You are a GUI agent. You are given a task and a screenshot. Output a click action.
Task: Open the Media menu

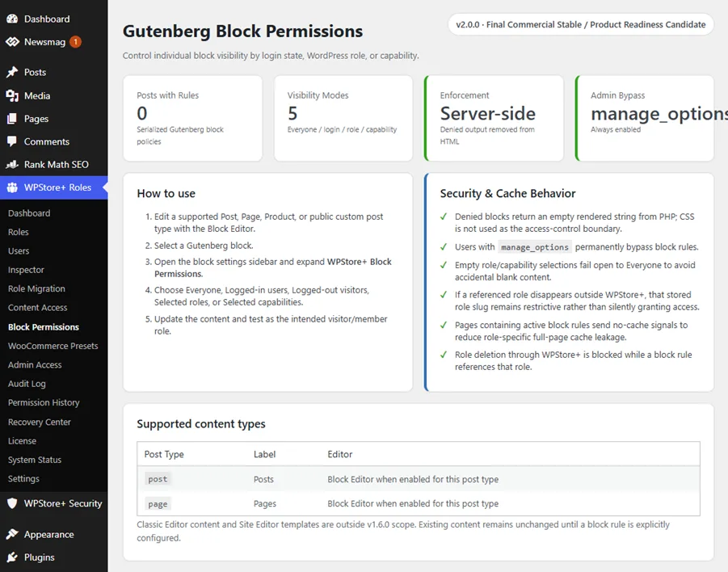tap(54, 95)
